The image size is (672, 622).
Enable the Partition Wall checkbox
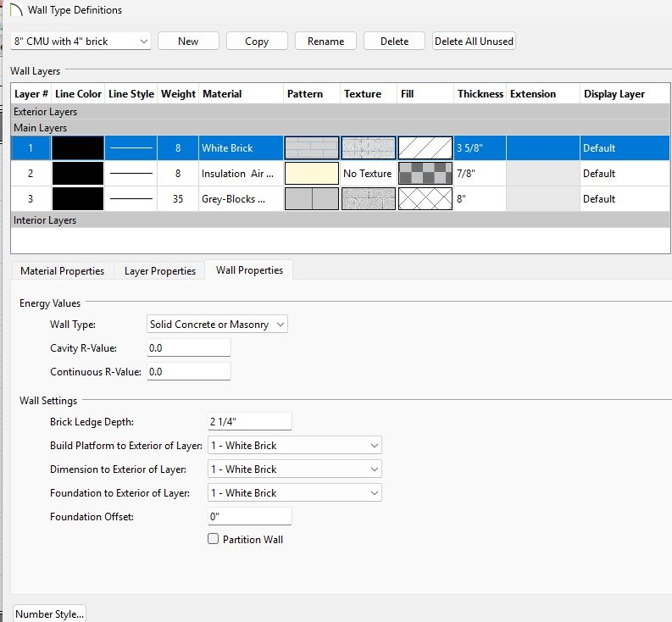(214, 539)
